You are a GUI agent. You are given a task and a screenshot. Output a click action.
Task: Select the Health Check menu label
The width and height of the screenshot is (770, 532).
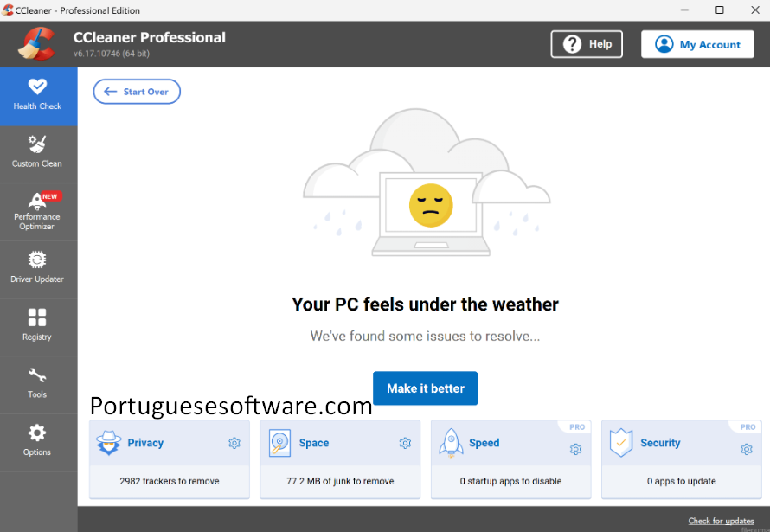[x=37, y=106]
